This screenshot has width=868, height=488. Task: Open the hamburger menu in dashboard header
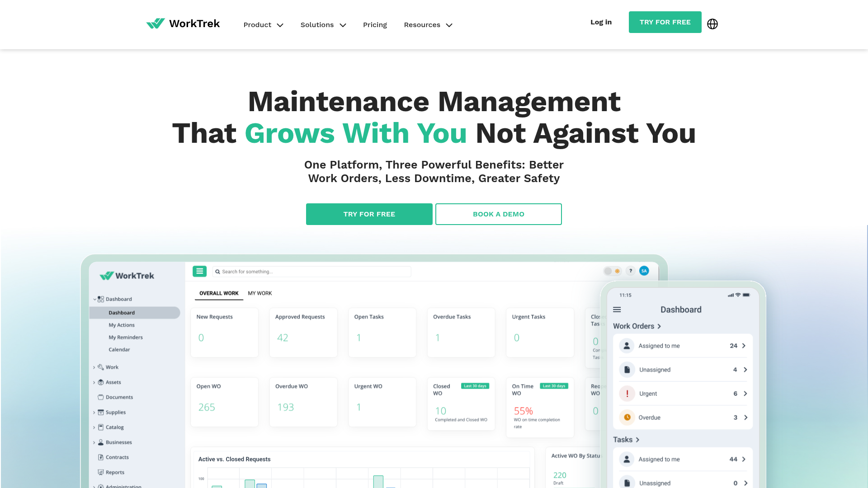tap(199, 271)
